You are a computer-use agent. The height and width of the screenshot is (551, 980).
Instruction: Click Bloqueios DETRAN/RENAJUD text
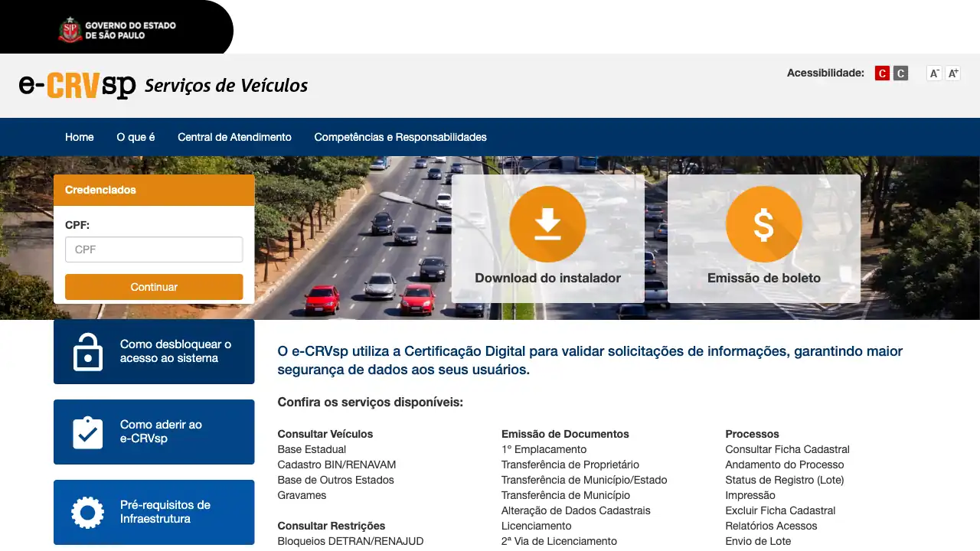pos(351,541)
